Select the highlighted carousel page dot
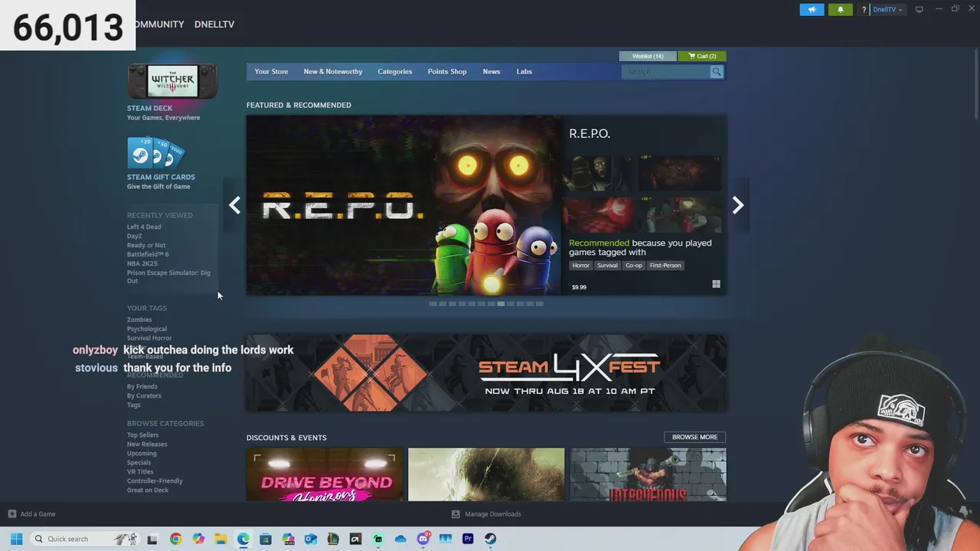 pos(501,304)
